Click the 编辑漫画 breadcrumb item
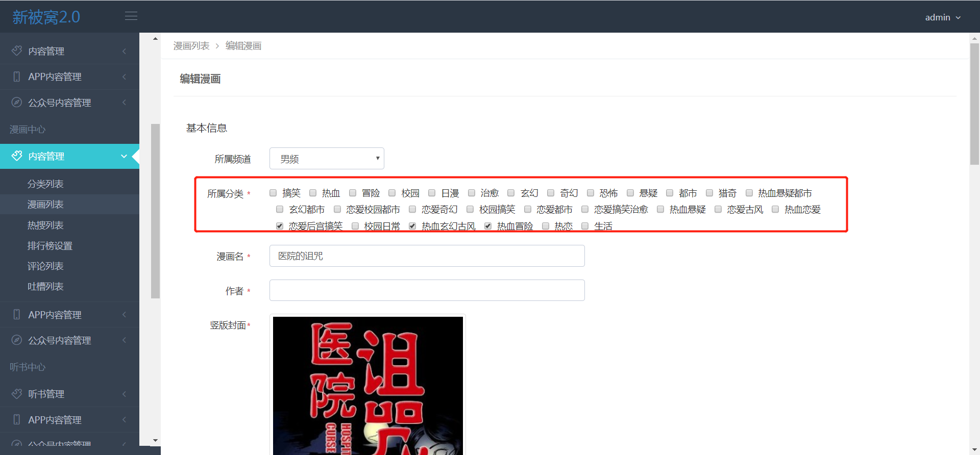Image resolution: width=980 pixels, height=455 pixels. coord(243,46)
